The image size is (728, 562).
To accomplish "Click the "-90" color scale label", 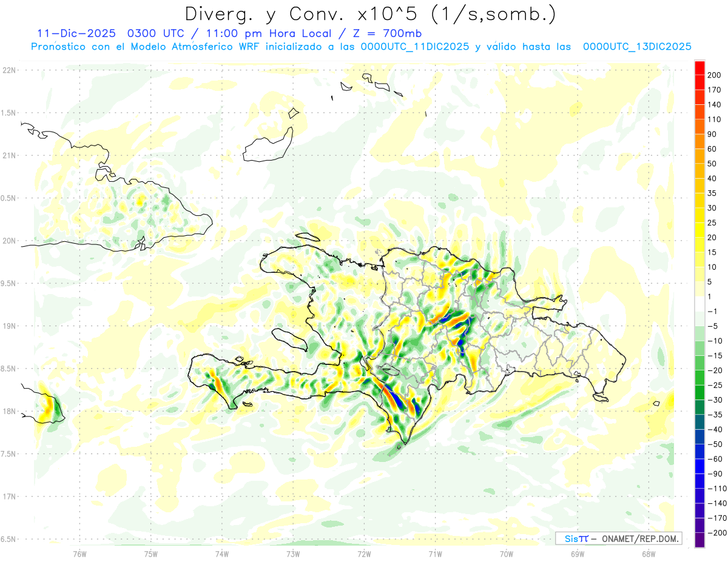I will pos(715,473).
